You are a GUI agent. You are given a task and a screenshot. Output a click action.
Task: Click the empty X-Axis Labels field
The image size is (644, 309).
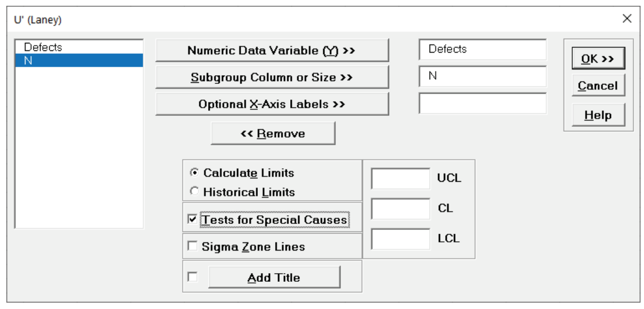482,104
